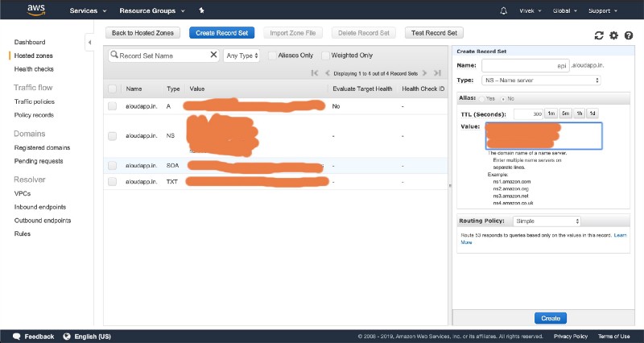
Task: Open the Vivek account menu
Action: pyautogui.click(x=530, y=11)
